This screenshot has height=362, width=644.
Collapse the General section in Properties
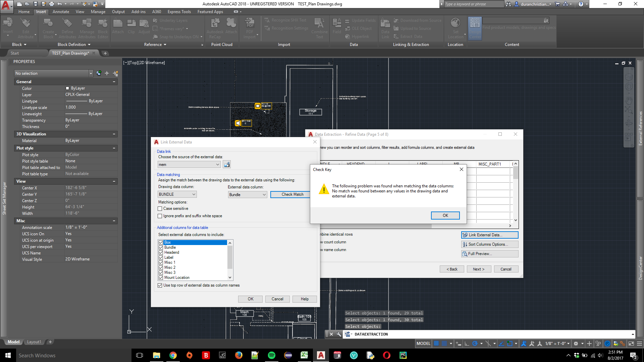point(114,82)
